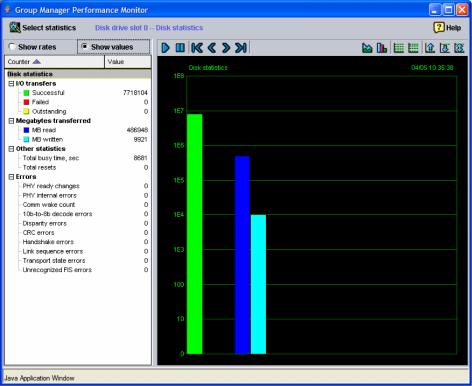Click the Select statistics button label
This screenshot has width=472, height=386.
[x=49, y=28]
